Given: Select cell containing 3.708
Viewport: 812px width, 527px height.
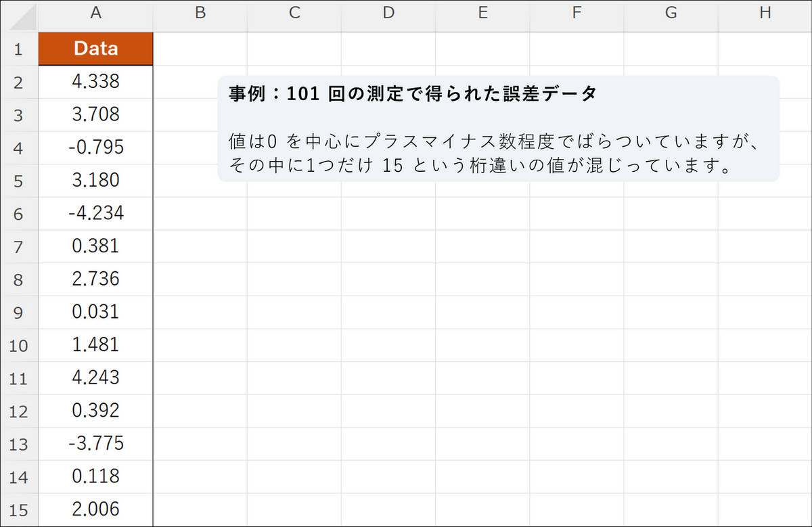Looking at the screenshot, I should (x=95, y=114).
